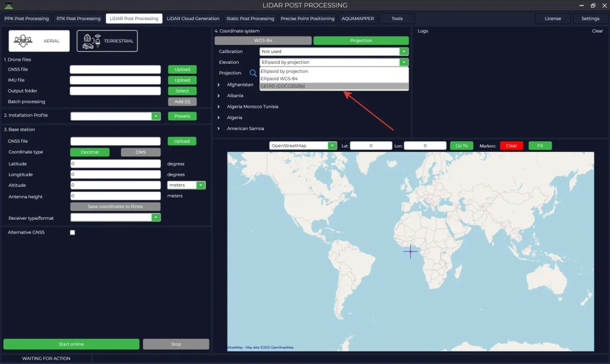Screen dimensions: 610x364
Task: Enable the Alternative GNSS checkbox
Action: [72, 232]
